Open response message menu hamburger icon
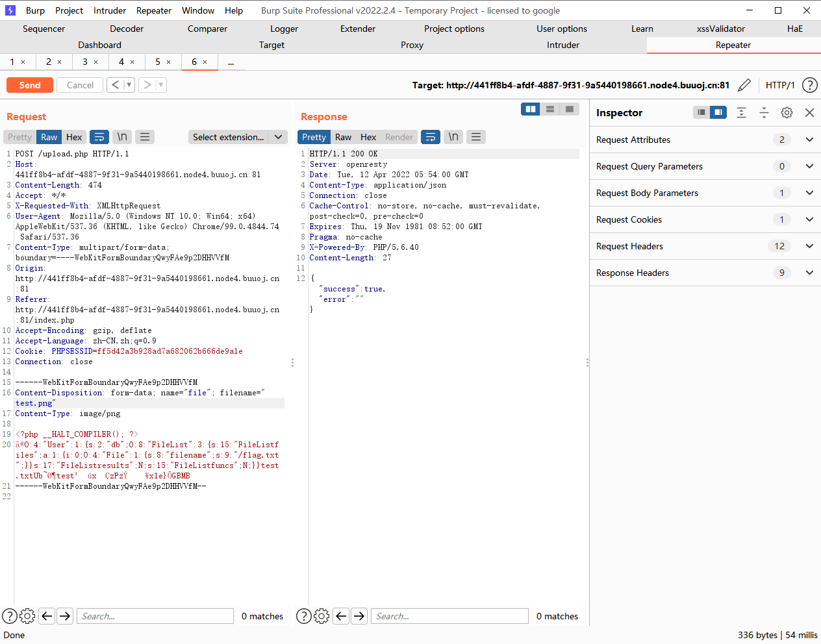821x644 pixels. (x=476, y=137)
